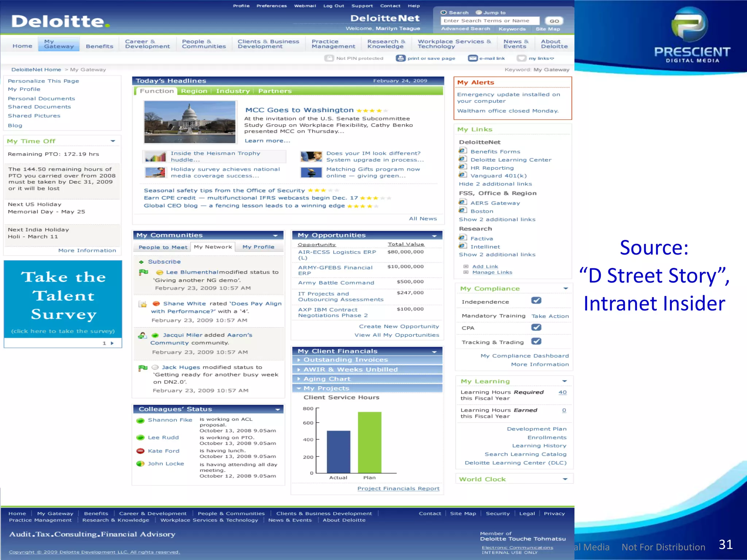Open the Career & Development menu
The height and width of the screenshot is (560, 747).
147,44
